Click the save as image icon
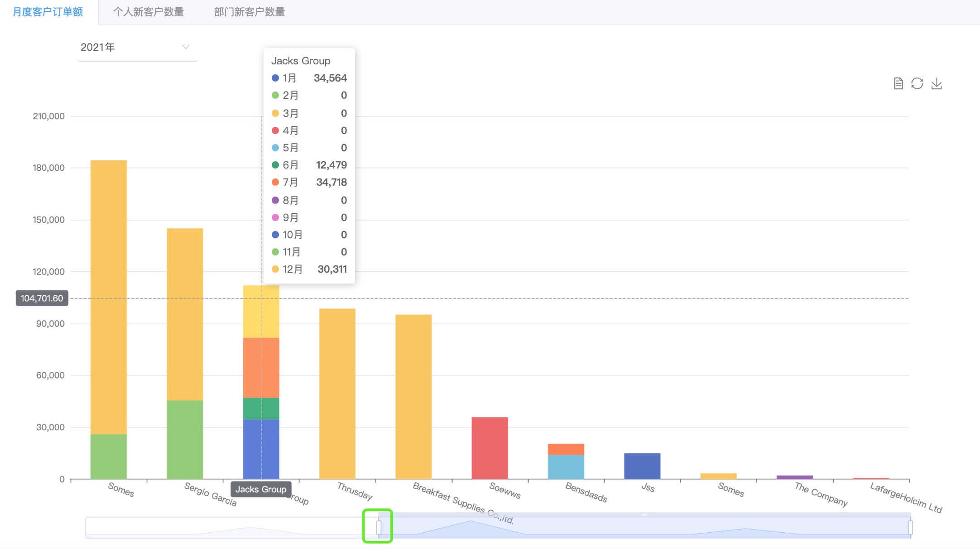This screenshot has width=980, height=549. coord(937,84)
